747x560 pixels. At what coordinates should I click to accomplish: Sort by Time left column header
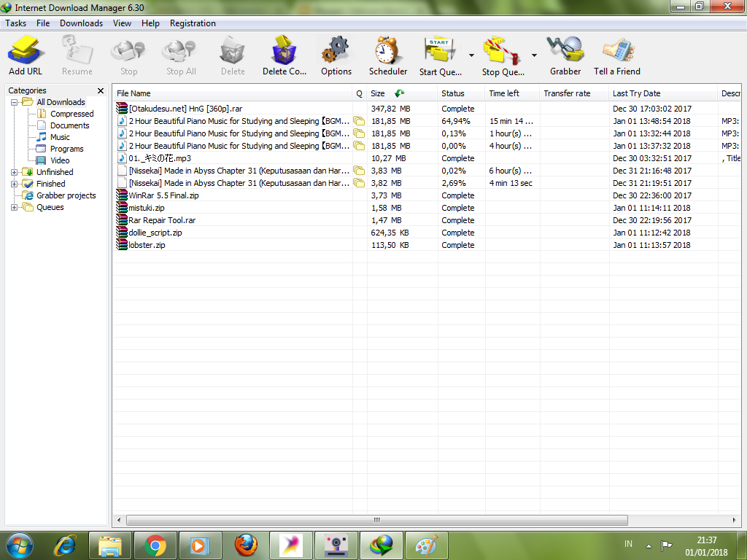[513, 93]
